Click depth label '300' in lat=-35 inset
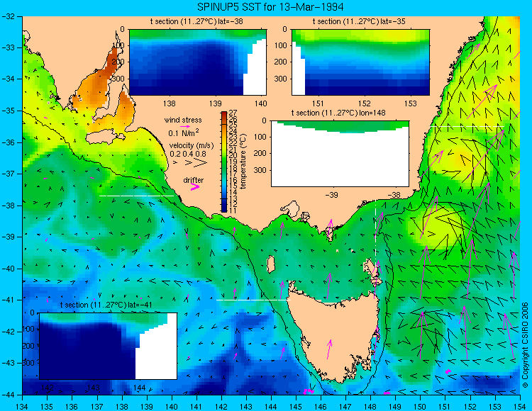Screen dimensions: 532x411 coord(281,79)
